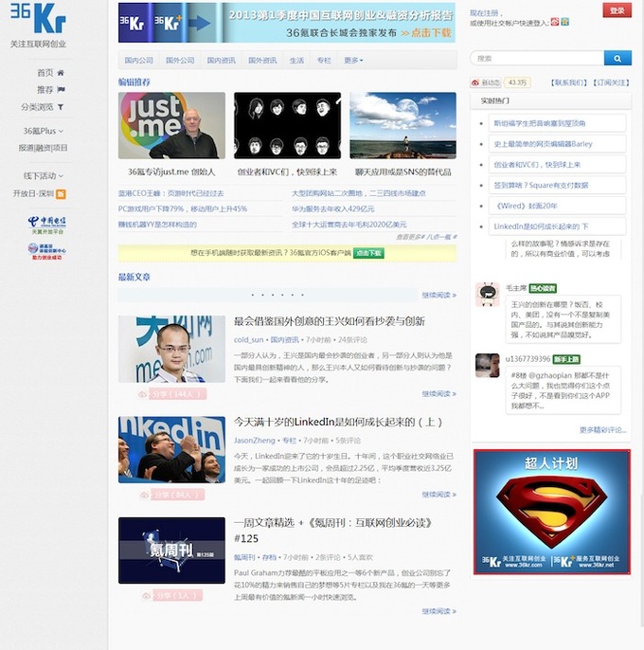Open the 王兴 article thumbnail
This screenshot has width=644, height=650.
[x=171, y=349]
